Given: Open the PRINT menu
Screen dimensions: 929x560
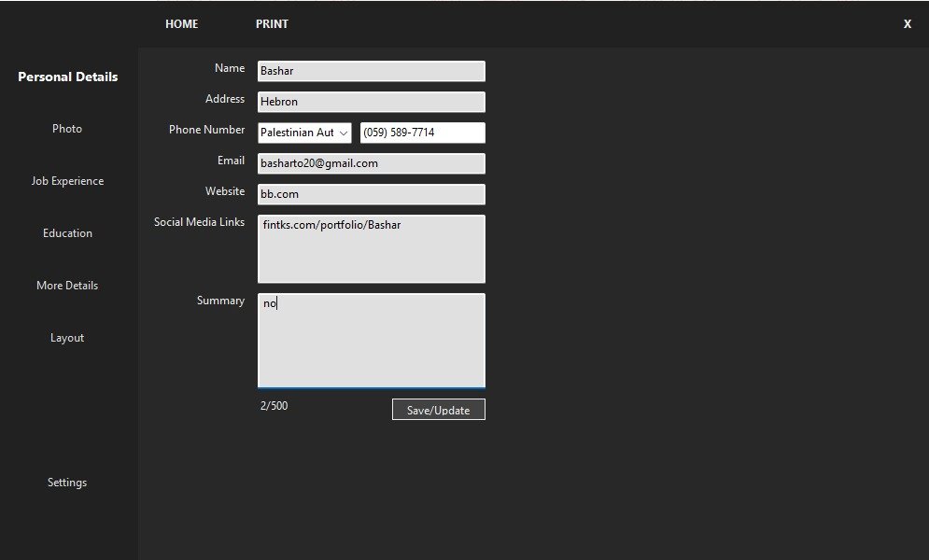Looking at the screenshot, I should pos(272,24).
